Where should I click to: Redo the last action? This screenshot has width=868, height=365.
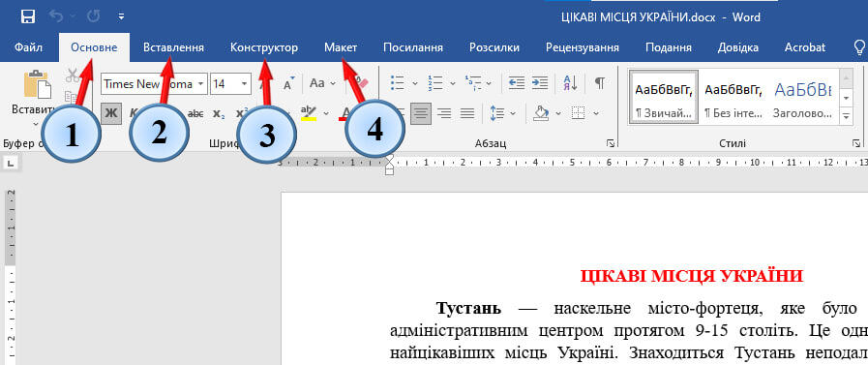pyautogui.click(x=94, y=17)
